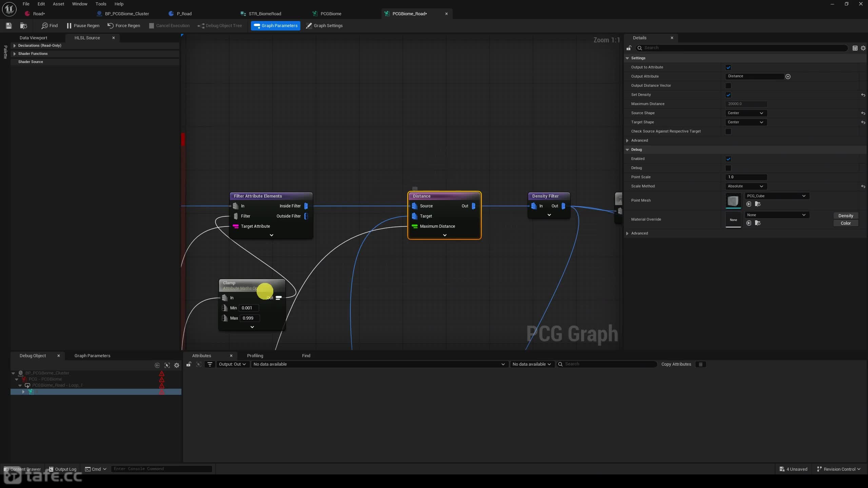
Task: Click the lock icon in Attributes panel
Action: [x=189, y=364]
